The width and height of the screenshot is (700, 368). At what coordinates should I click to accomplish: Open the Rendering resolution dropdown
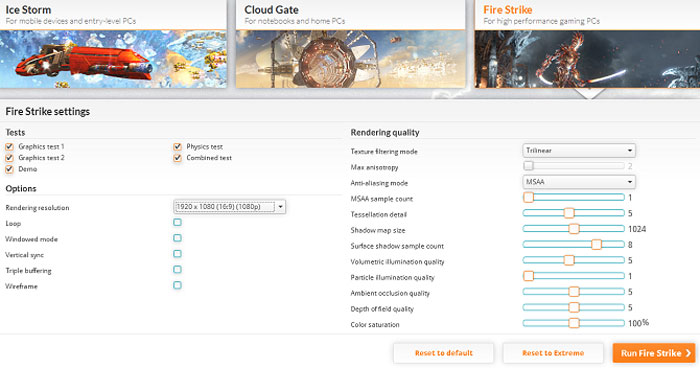tap(229, 207)
